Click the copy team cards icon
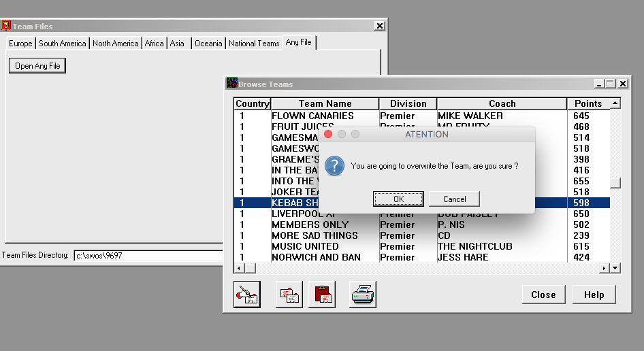644x351 pixels. tap(289, 295)
